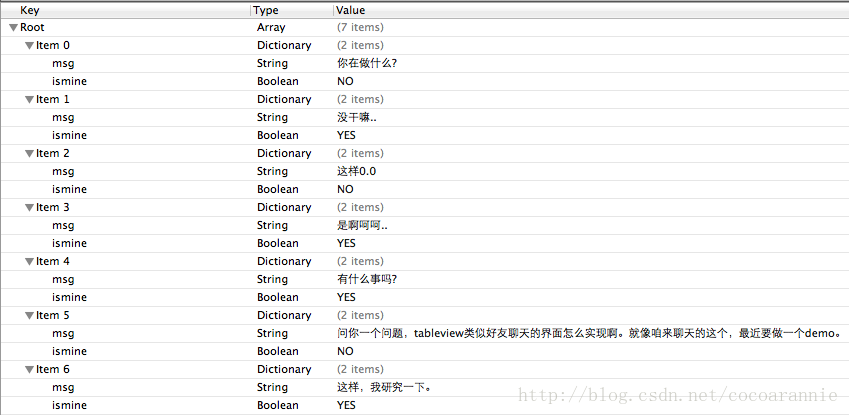This screenshot has height=415, width=849.
Task: Click the ismine key under Item 5
Action: [x=69, y=351]
